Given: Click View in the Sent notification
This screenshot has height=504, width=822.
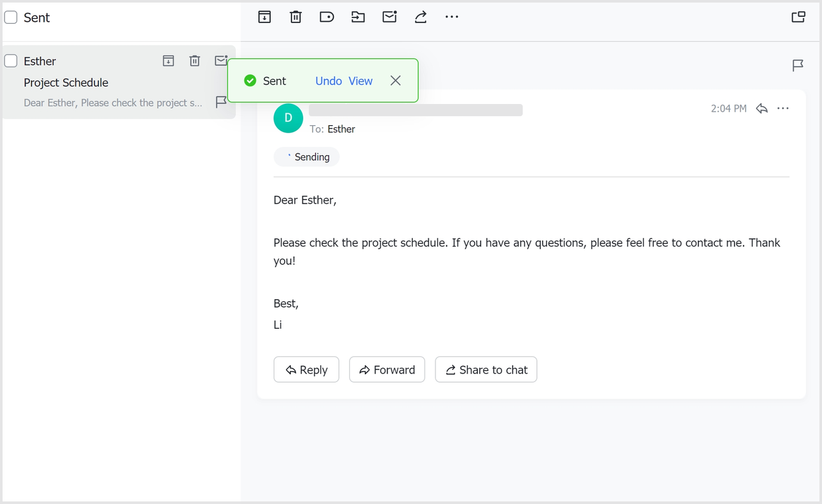Looking at the screenshot, I should coord(360,81).
